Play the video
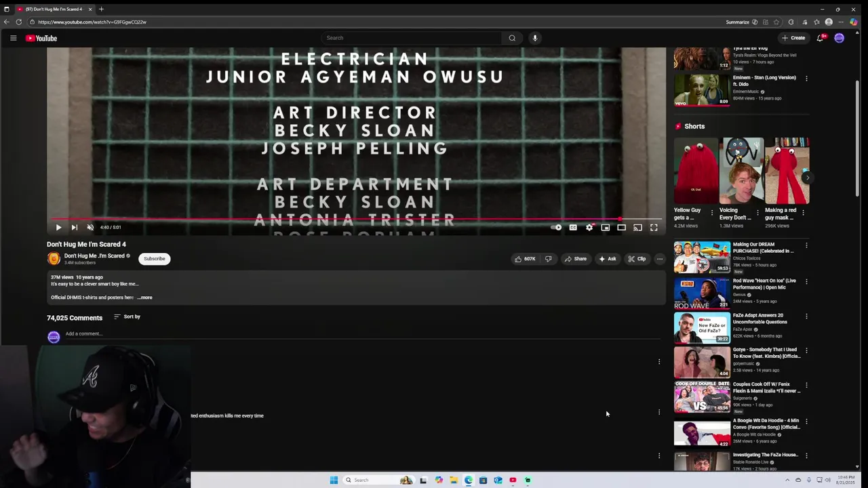 (58, 228)
